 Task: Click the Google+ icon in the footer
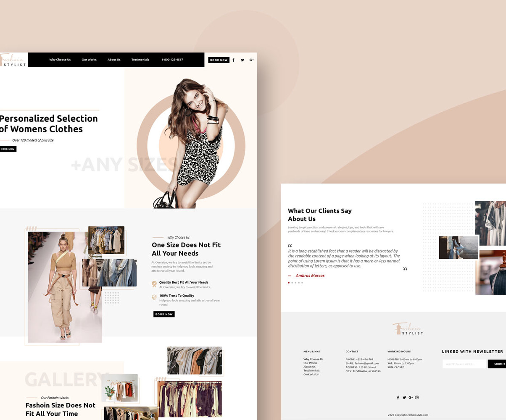[x=410, y=397]
